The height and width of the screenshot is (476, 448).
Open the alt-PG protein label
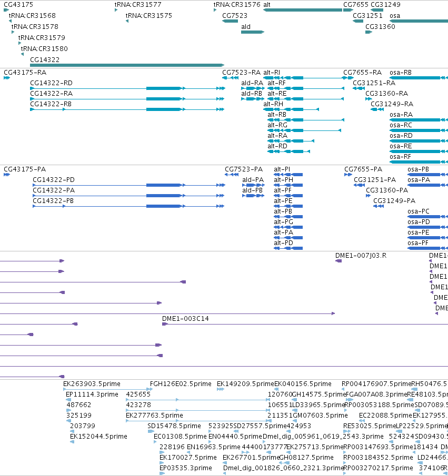click(x=284, y=222)
